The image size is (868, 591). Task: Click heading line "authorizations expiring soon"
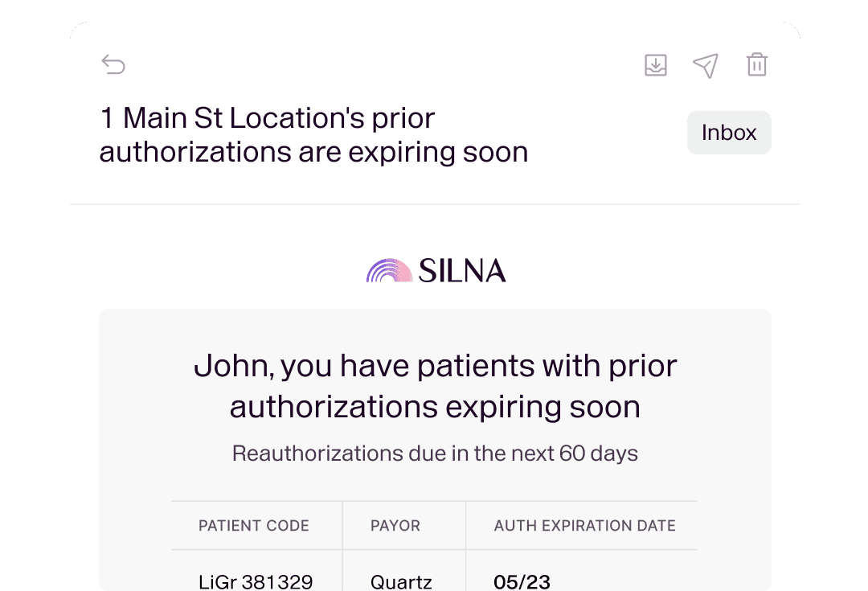[x=435, y=407]
